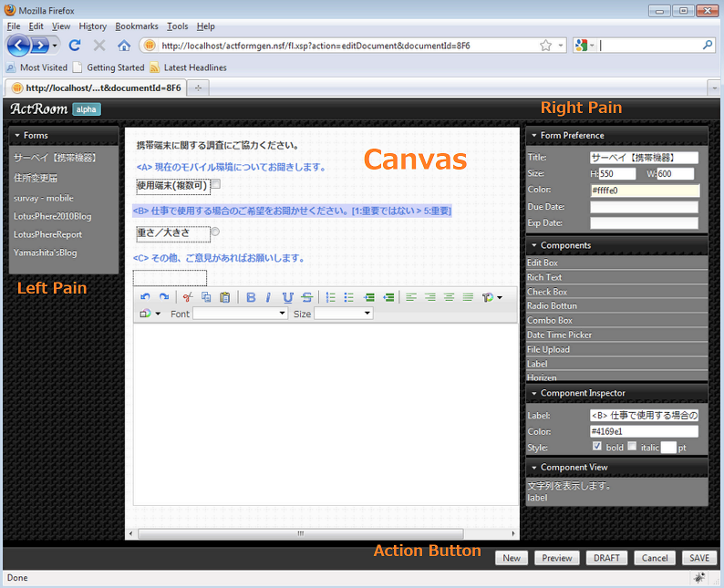Collapse the Form Preference section
724x588 pixels.
tap(534, 136)
